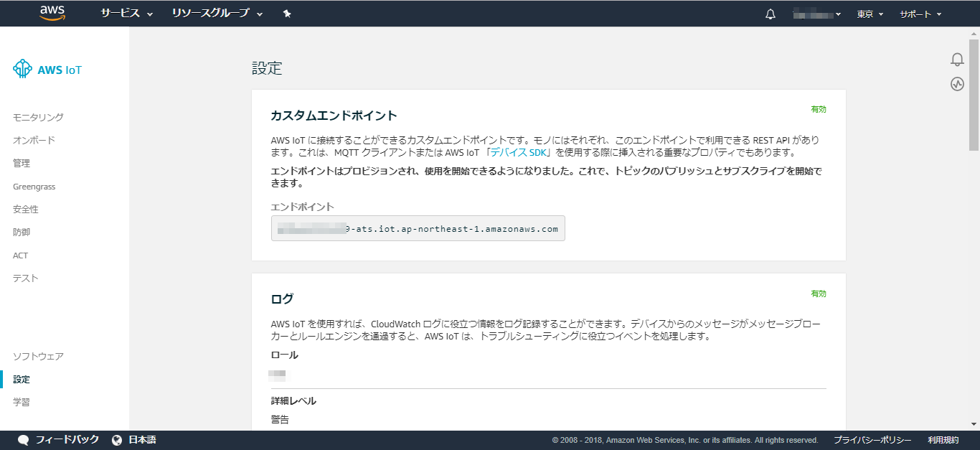Select Greengrass in the sidebar
Screen dimensions: 980x450
pos(34,187)
